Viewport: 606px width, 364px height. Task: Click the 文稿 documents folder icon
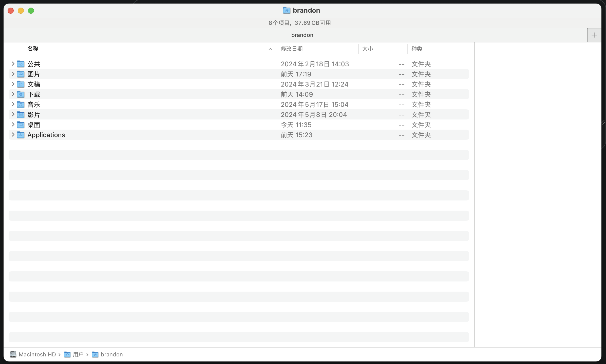click(21, 84)
